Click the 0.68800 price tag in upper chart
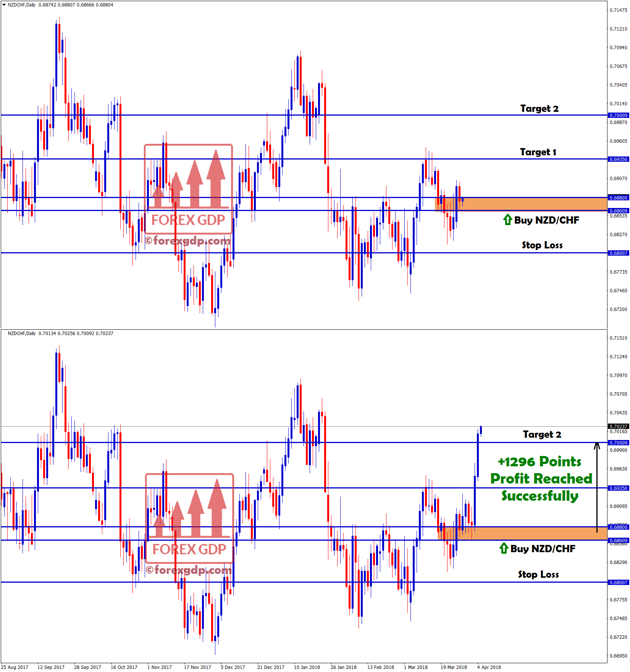The image size is (630, 672). [x=618, y=198]
